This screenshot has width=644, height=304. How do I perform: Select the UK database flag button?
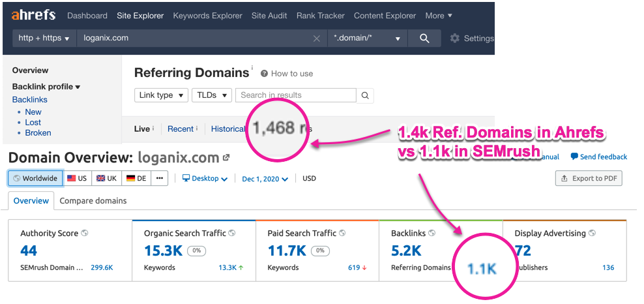point(107,178)
